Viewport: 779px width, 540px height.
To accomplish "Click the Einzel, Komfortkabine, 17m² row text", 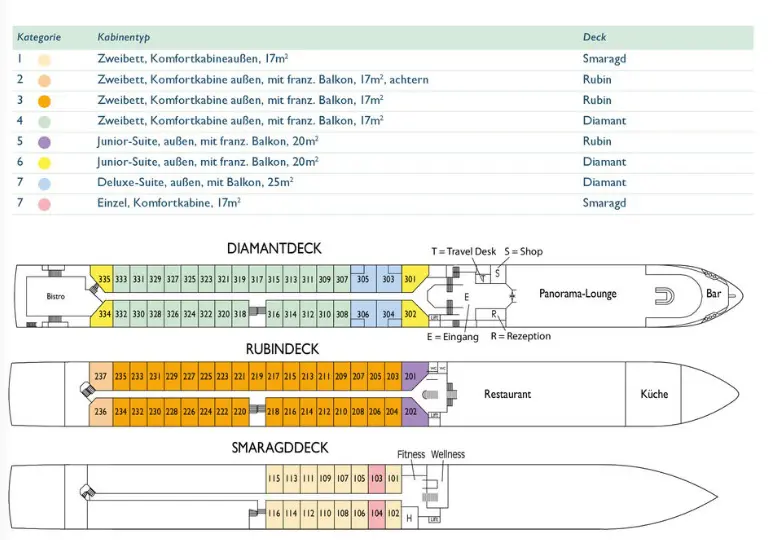I will click(169, 203).
